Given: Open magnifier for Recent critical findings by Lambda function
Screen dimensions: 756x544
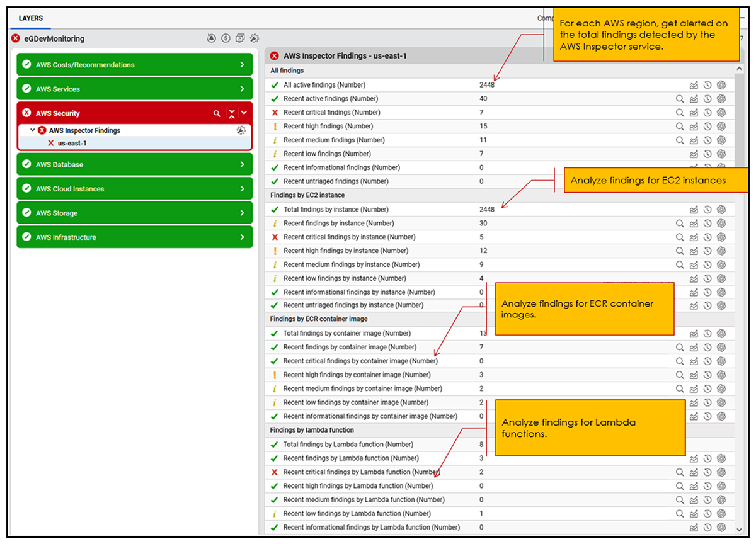Looking at the screenshot, I should (680, 472).
